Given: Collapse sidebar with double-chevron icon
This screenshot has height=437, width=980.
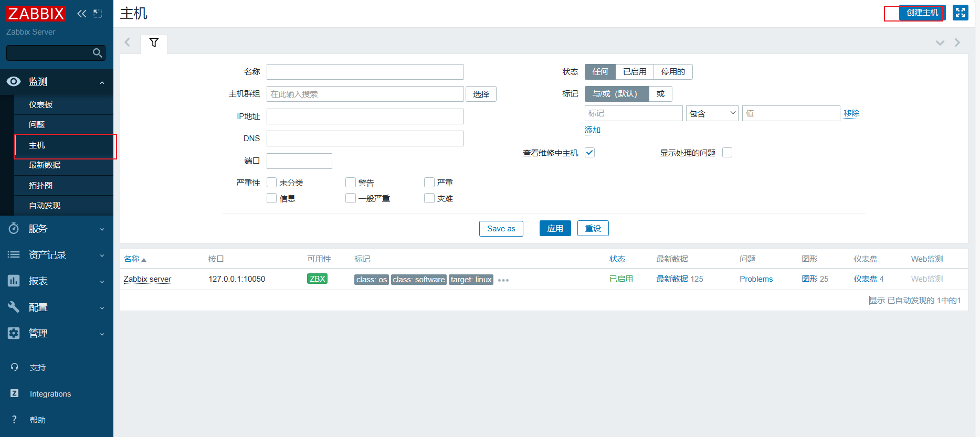Looking at the screenshot, I should [82, 14].
